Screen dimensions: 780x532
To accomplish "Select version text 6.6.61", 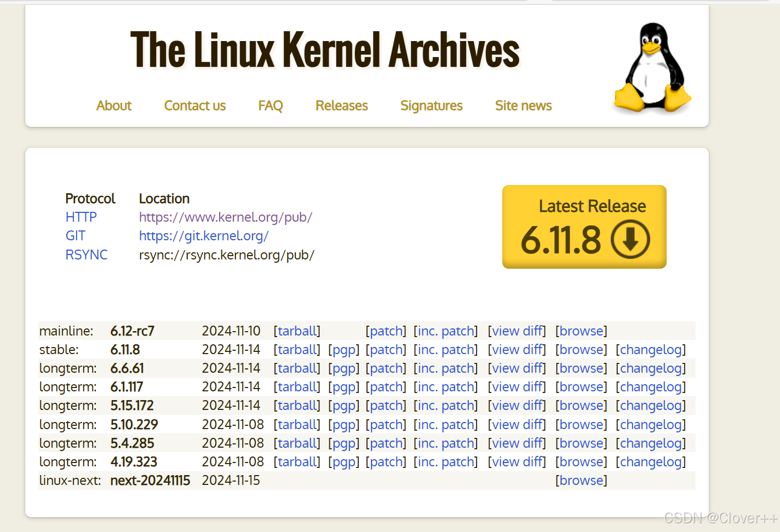I will point(127,368).
